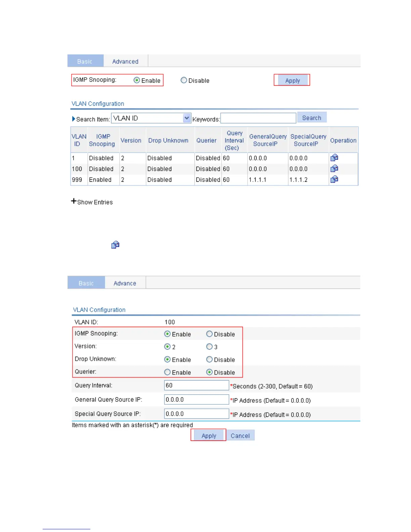Click the upper VLAN Configuration heading
This screenshot has height=532, width=411.
click(98, 103)
